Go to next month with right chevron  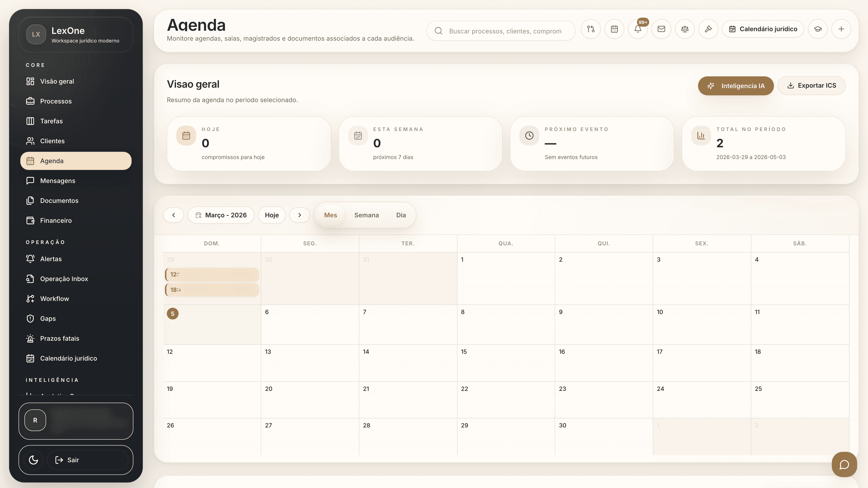tap(299, 215)
